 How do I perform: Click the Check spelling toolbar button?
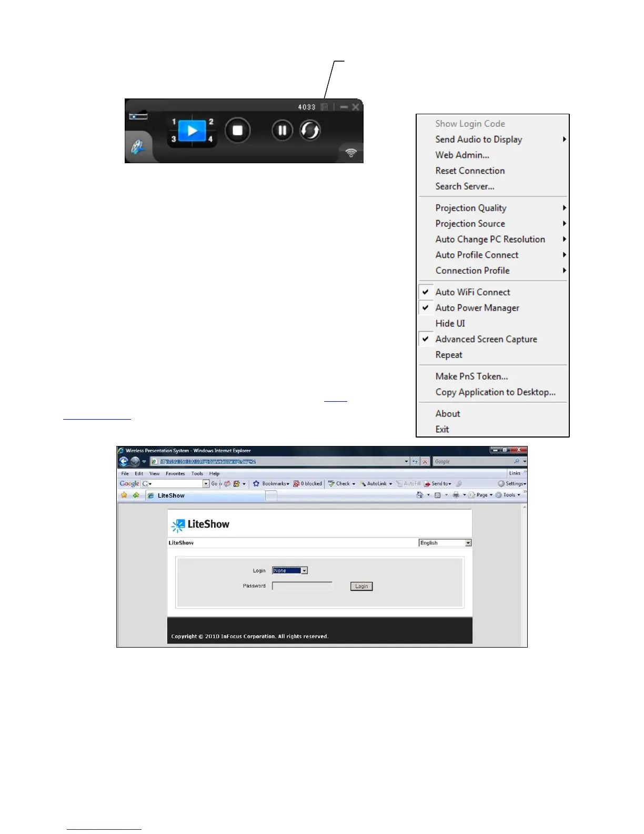[x=342, y=483]
